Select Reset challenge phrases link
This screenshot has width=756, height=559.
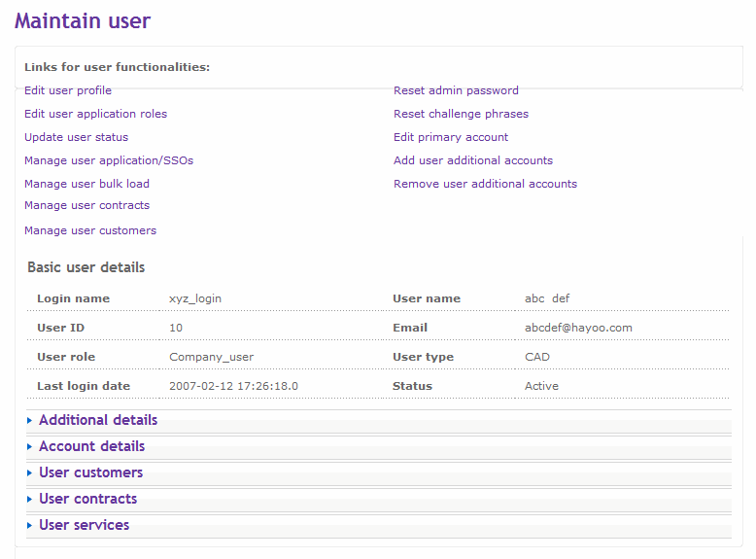click(461, 114)
